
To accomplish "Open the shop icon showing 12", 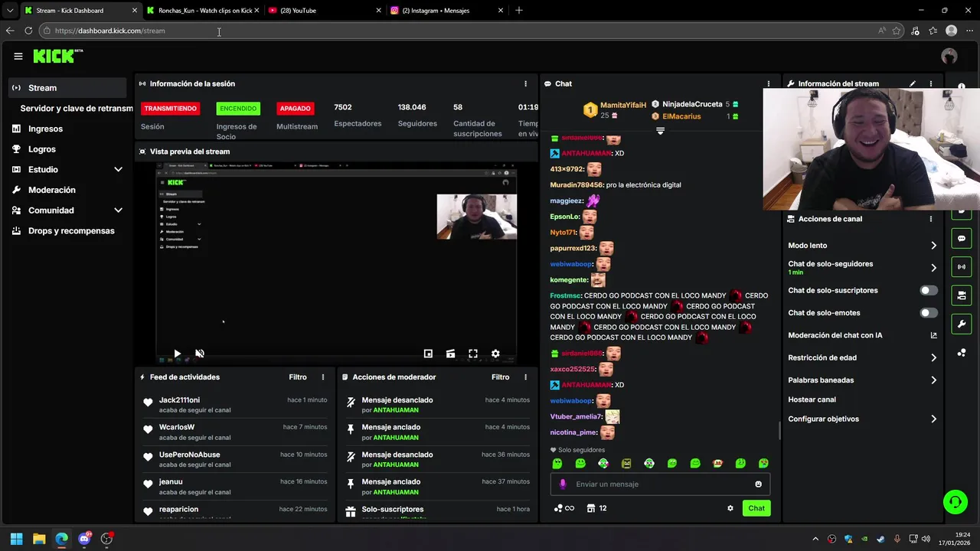I will point(596,508).
